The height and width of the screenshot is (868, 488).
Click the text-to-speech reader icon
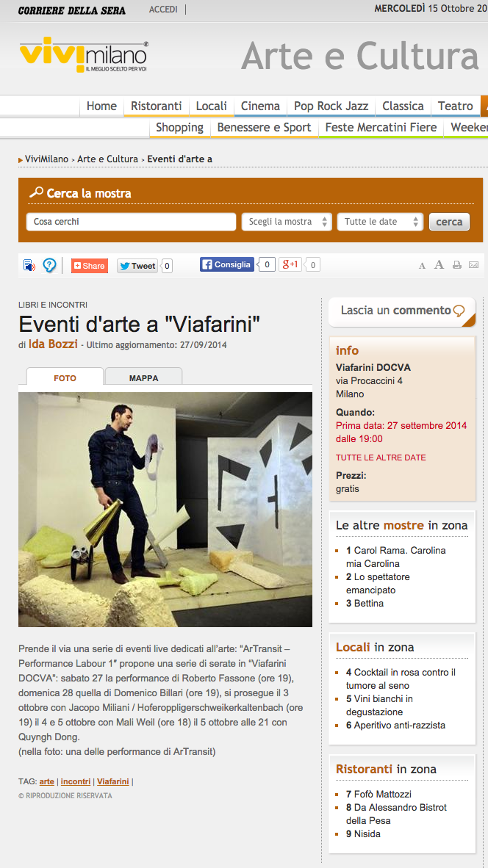point(29,266)
